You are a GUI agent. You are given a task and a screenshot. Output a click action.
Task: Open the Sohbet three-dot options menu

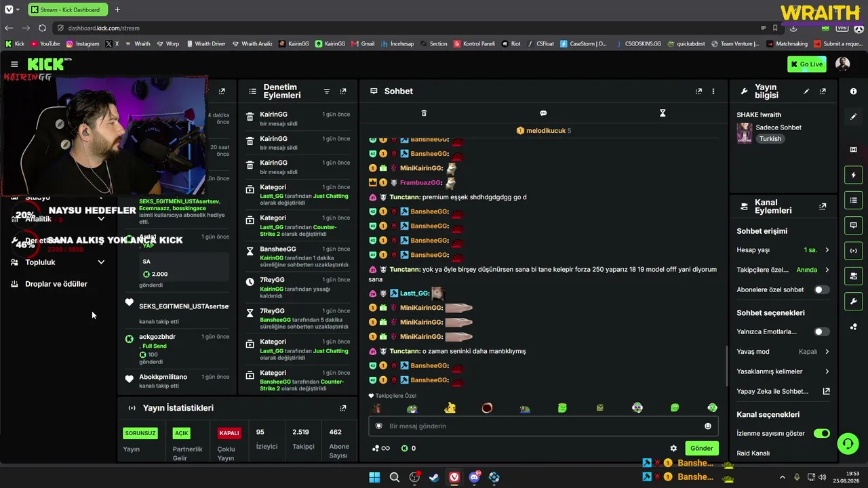coord(713,91)
